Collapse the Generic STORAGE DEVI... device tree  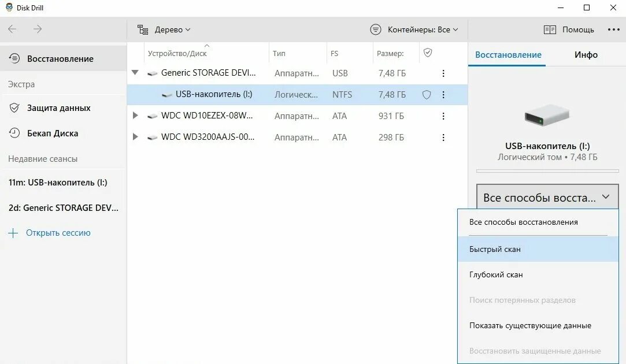tap(135, 73)
